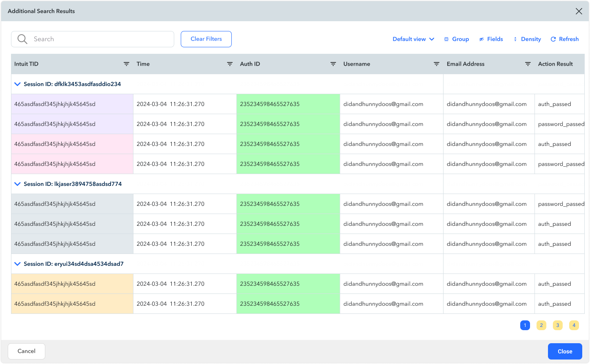Collapse Session ID dfklk3453asdfasddio234 group
The image size is (590, 364).
[17, 84]
